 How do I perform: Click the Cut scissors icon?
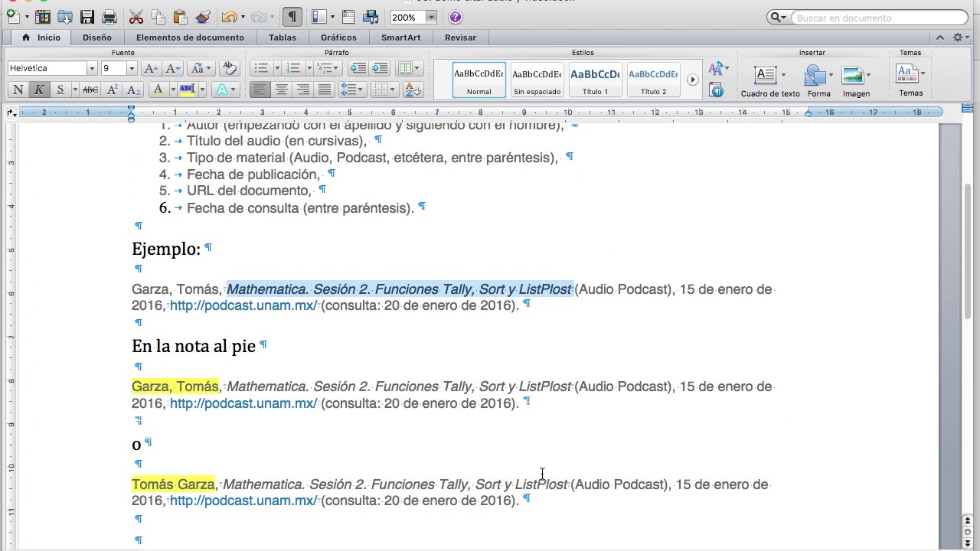tap(136, 17)
